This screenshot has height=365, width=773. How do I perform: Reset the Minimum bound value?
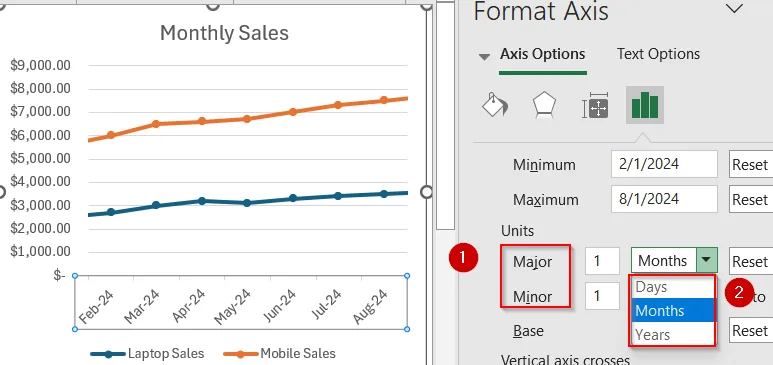751,164
